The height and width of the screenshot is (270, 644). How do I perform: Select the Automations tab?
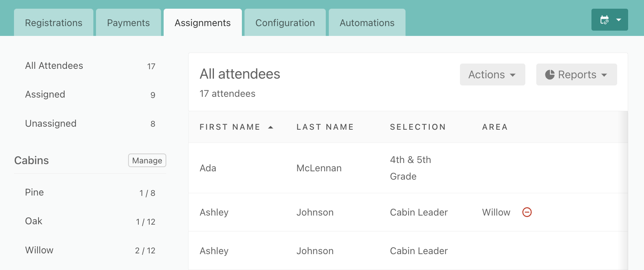pyautogui.click(x=367, y=23)
